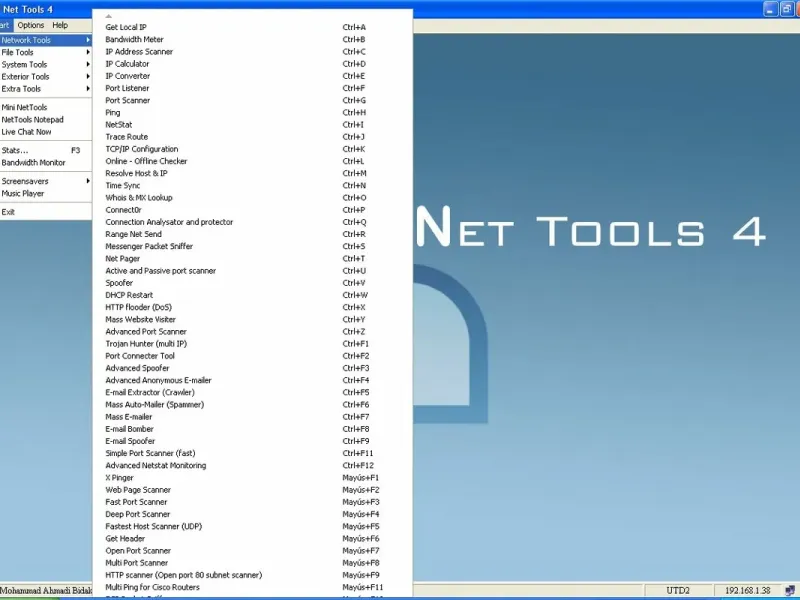Select Fast Port Scanner
The width and height of the screenshot is (800, 600).
(x=252, y=502)
